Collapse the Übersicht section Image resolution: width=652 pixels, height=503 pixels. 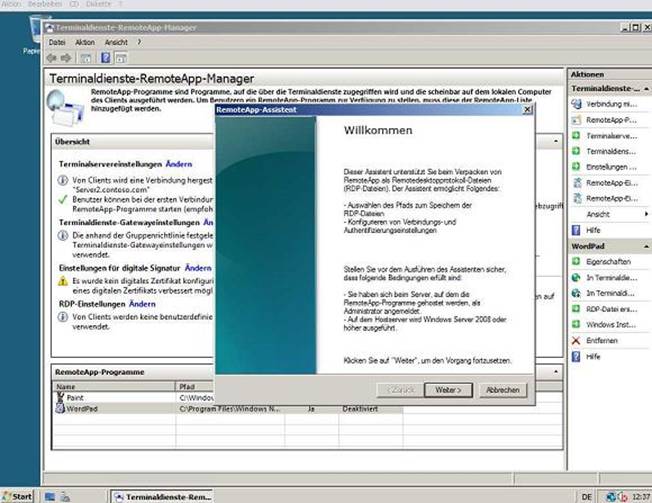point(556,141)
